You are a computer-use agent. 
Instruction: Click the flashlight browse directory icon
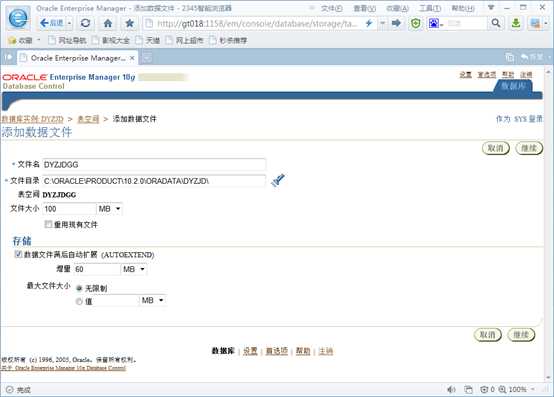278,180
